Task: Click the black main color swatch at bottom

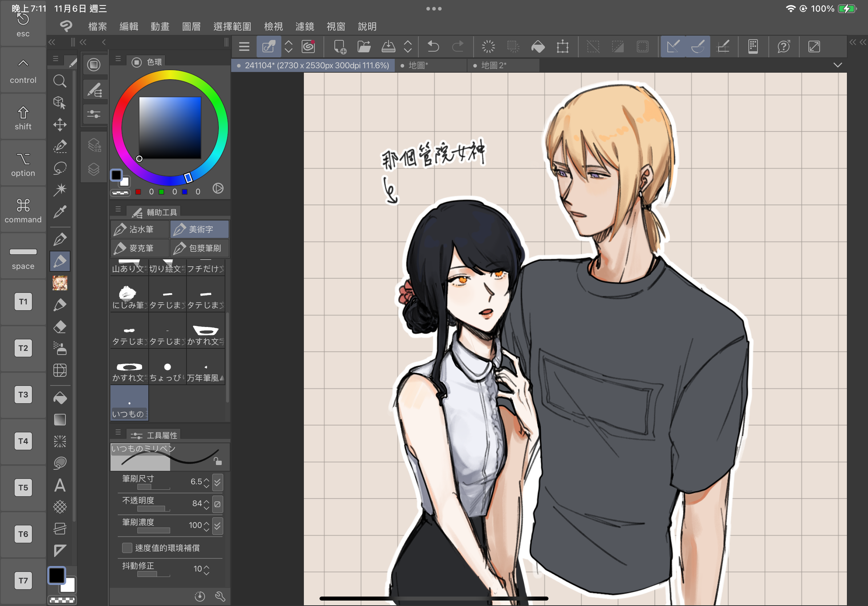Action: point(57,575)
